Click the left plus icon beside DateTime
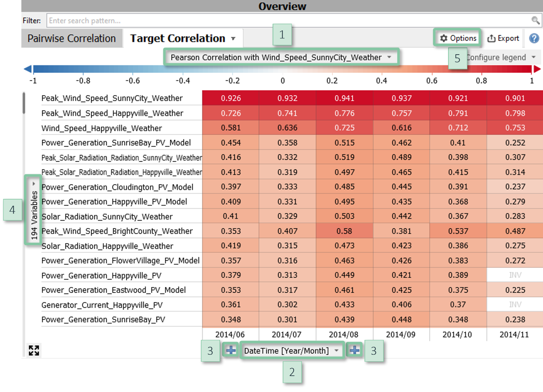Screen dimensions: 543x392 231,350
